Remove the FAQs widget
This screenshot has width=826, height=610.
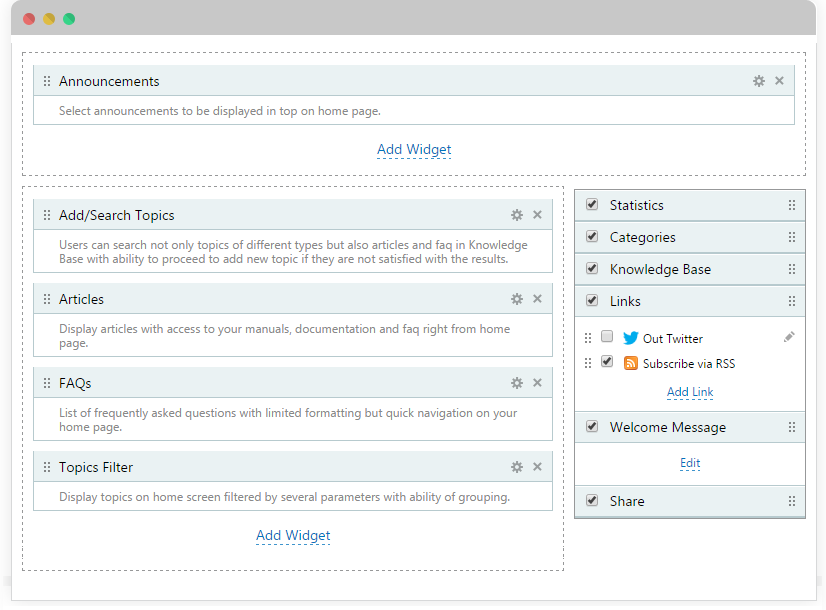537,382
